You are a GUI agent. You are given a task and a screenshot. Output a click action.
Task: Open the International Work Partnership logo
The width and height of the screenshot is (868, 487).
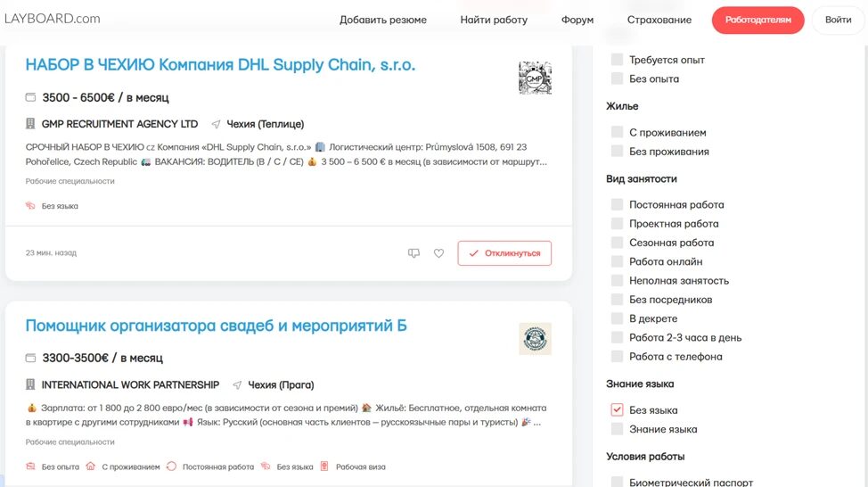535,339
